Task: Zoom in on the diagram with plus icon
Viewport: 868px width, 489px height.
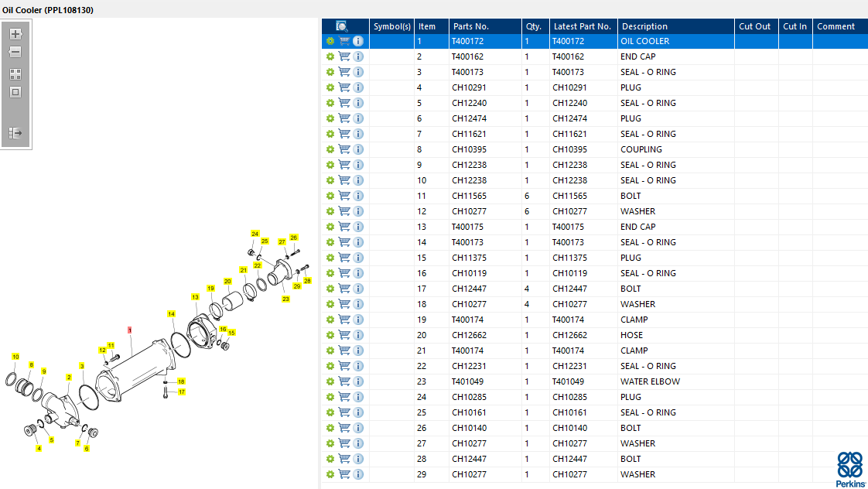Action: pyautogui.click(x=15, y=34)
